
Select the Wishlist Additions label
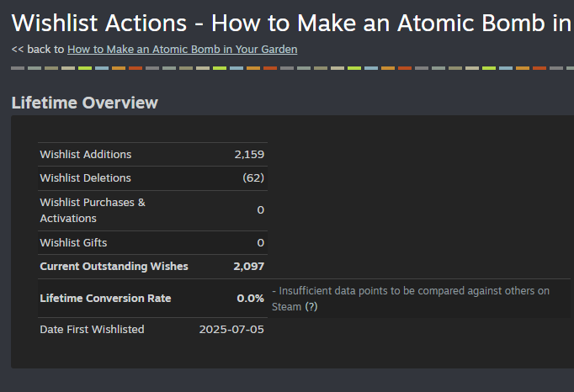86,155
